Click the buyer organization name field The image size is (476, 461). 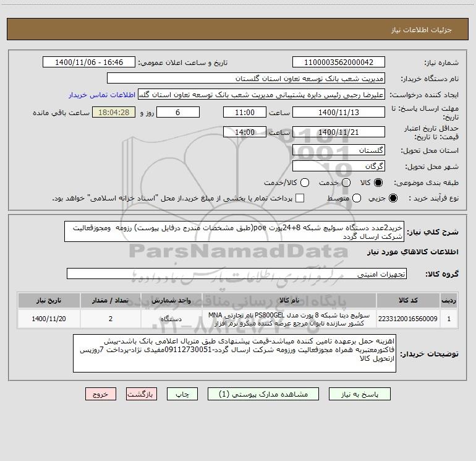[x=246, y=78]
